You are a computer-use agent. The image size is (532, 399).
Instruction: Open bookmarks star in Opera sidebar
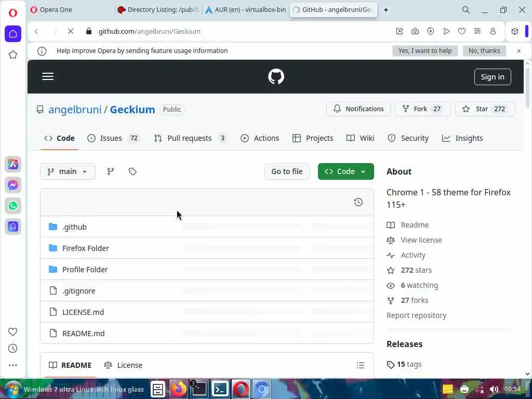(x=13, y=55)
